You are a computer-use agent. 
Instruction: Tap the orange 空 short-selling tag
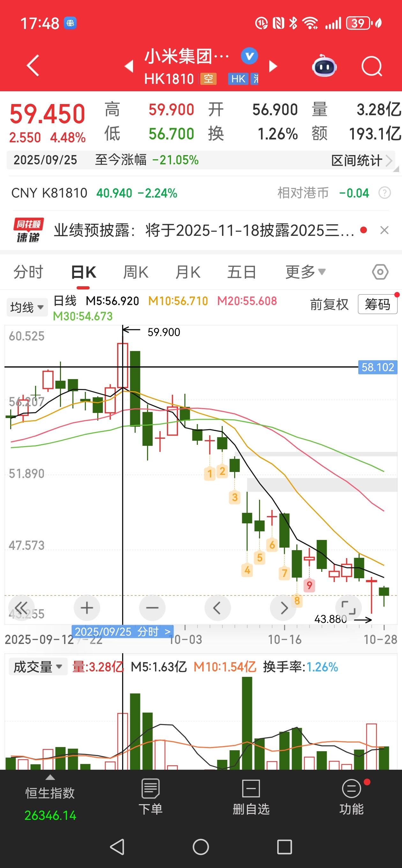(208, 79)
